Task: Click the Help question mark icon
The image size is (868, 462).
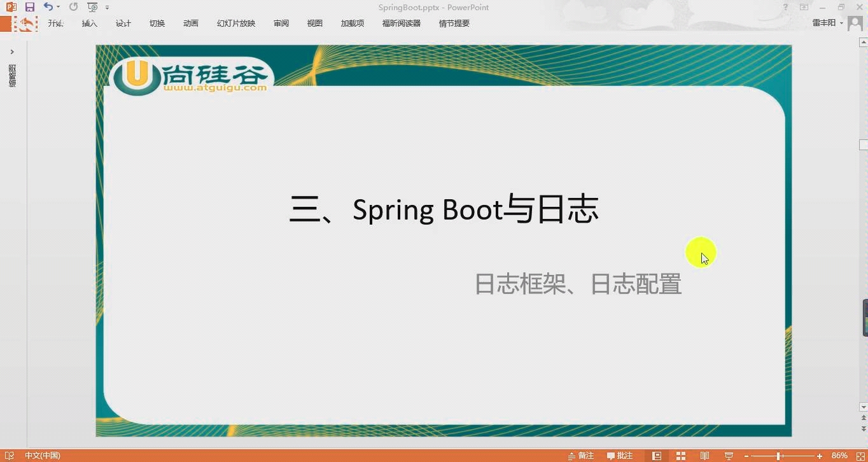Action: point(786,7)
